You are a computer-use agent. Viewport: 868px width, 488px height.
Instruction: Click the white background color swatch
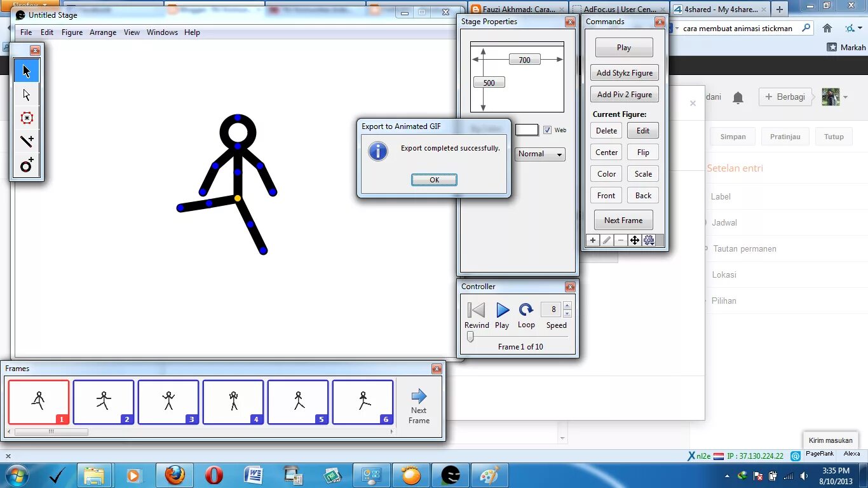coord(527,130)
